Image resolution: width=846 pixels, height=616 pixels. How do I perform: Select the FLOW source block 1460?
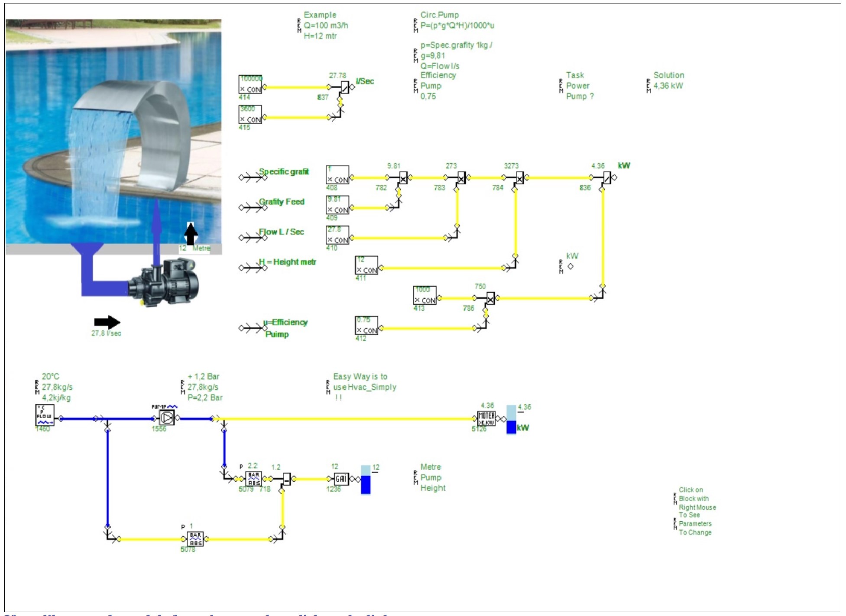(x=44, y=416)
